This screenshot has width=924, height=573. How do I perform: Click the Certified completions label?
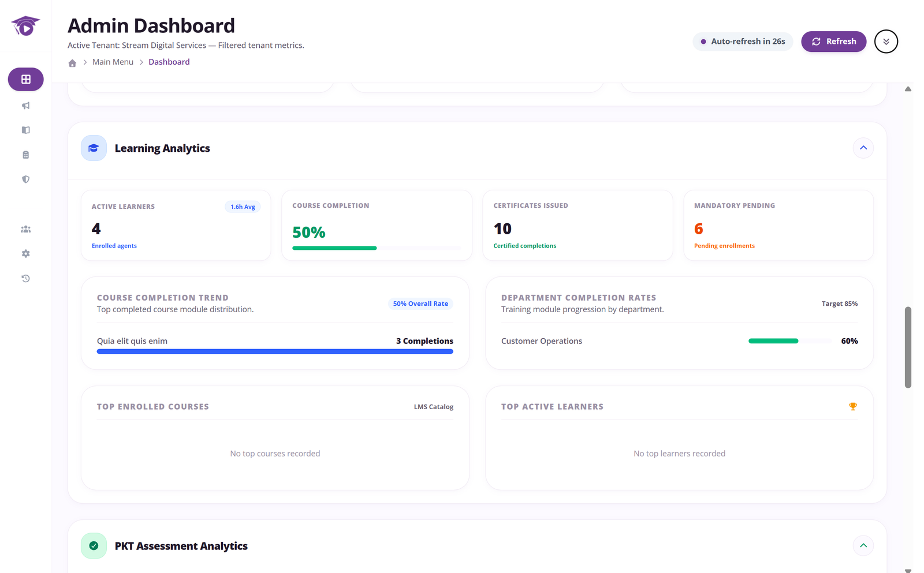525,246
